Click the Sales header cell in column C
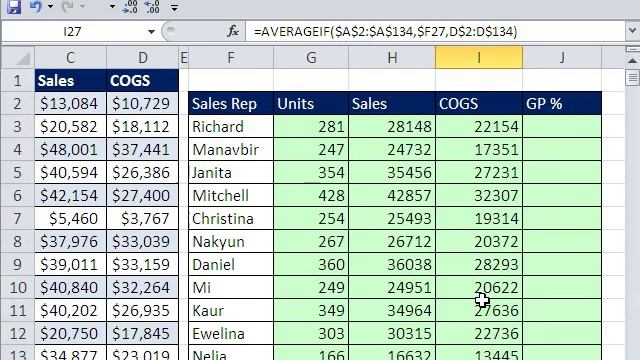This screenshot has height=360, width=640. pyautogui.click(x=70, y=80)
